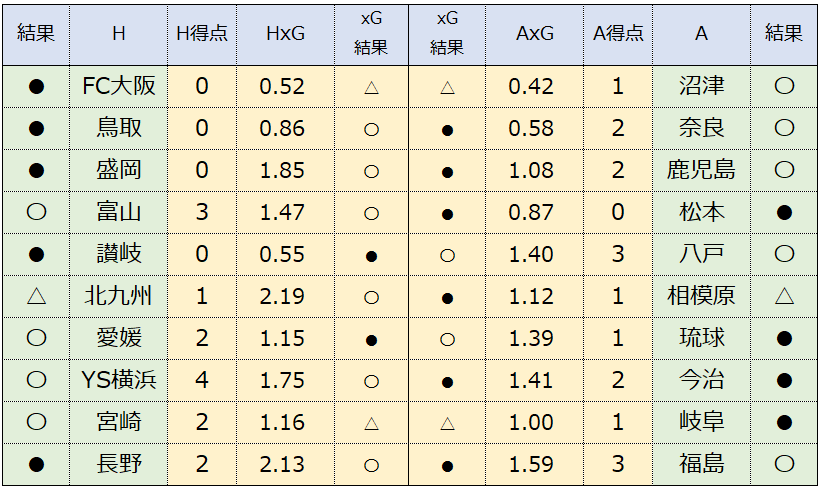Select the 鳥取 home team cell

click(x=119, y=129)
